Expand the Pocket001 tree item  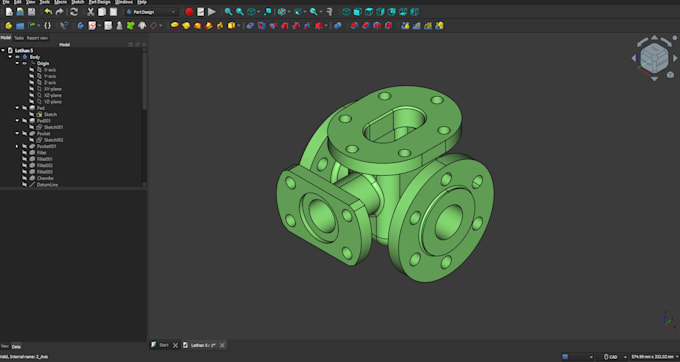(x=17, y=146)
